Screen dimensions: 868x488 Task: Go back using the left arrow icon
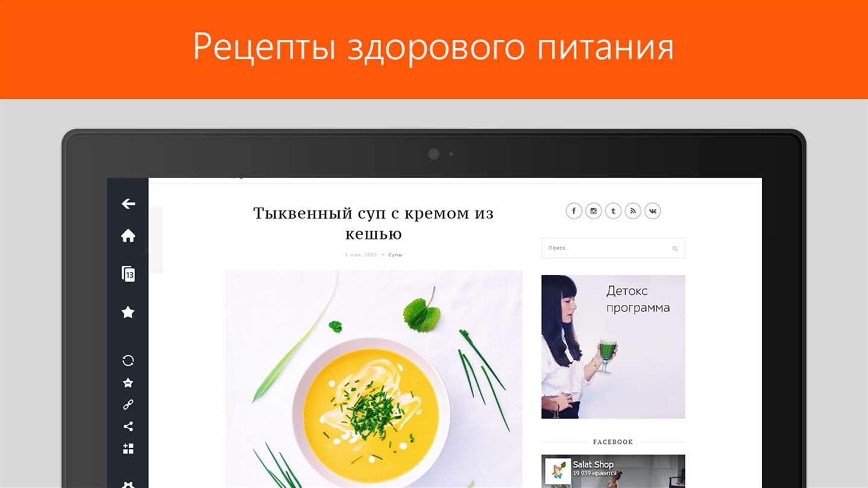[x=128, y=204]
